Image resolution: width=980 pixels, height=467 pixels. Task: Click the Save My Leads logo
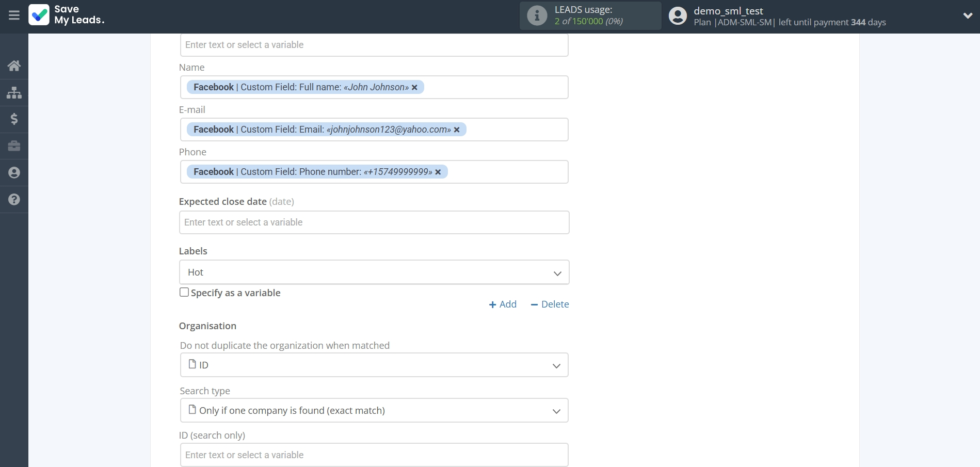(66, 16)
